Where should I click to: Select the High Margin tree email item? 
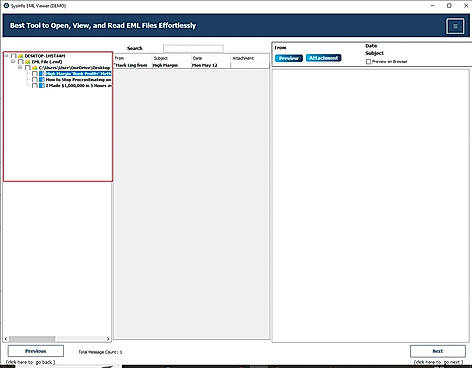pyautogui.click(x=78, y=74)
